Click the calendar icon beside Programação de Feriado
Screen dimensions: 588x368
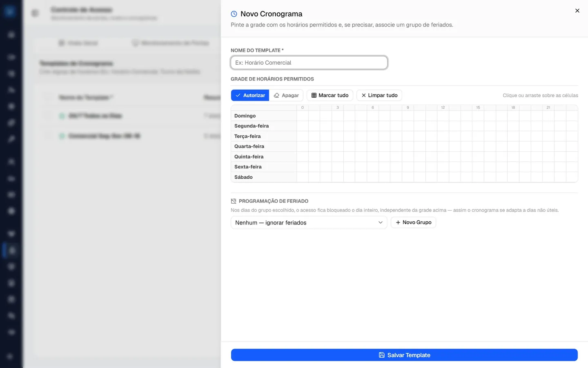click(x=234, y=201)
